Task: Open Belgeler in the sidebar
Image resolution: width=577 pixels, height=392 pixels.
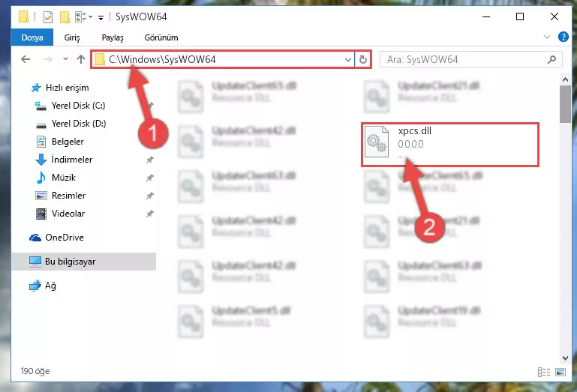Action: click(x=68, y=142)
